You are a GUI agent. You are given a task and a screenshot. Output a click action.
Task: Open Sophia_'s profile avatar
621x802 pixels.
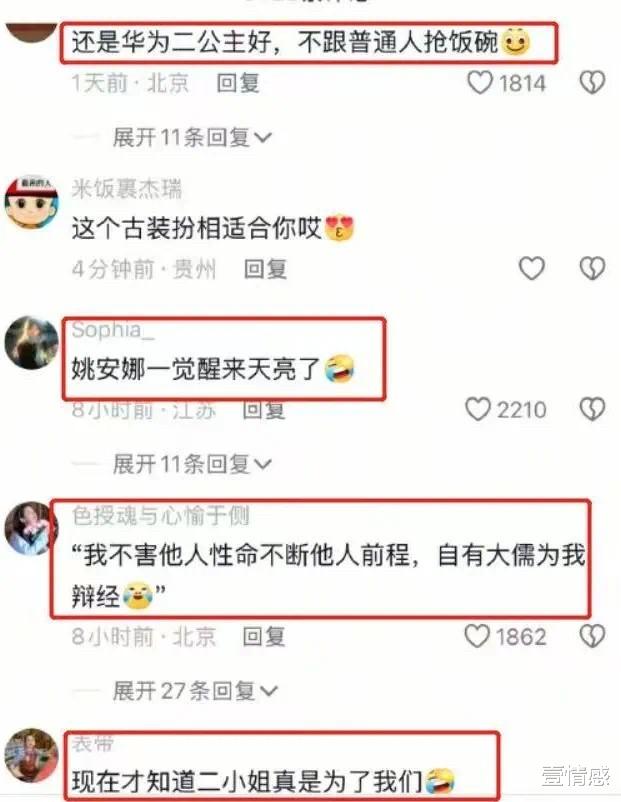point(32,342)
